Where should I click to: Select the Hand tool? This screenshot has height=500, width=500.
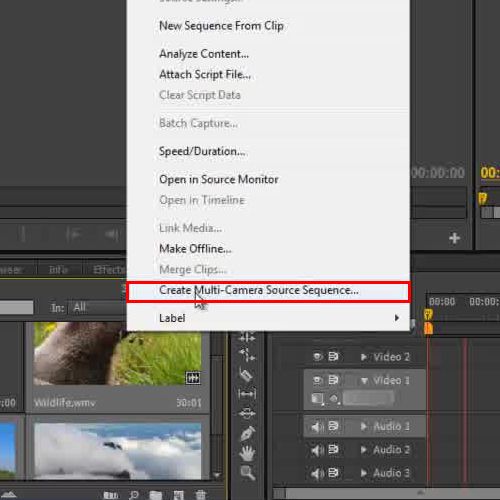[247, 453]
